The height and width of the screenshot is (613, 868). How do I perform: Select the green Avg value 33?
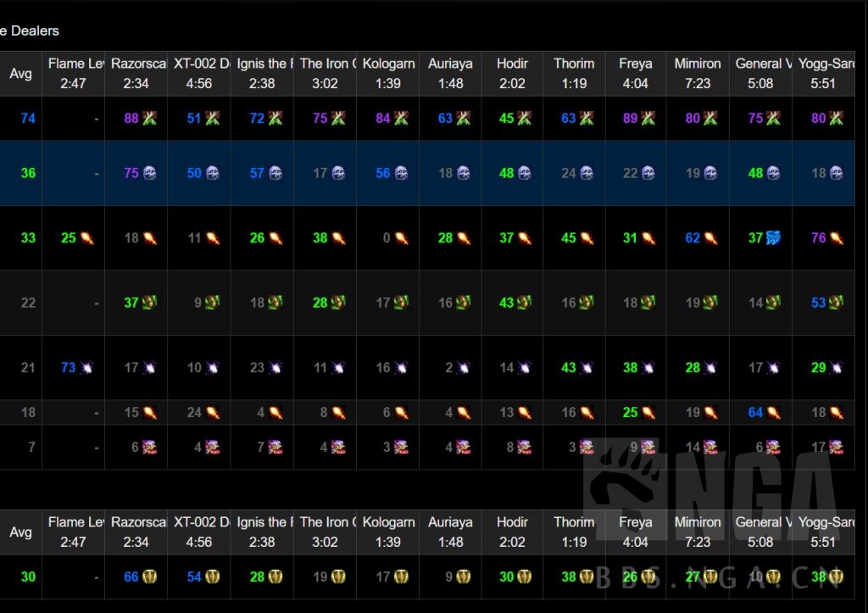(x=28, y=238)
